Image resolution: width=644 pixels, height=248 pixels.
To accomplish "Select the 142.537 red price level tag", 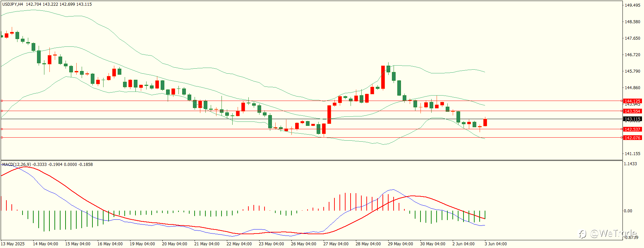I will tap(632, 129).
